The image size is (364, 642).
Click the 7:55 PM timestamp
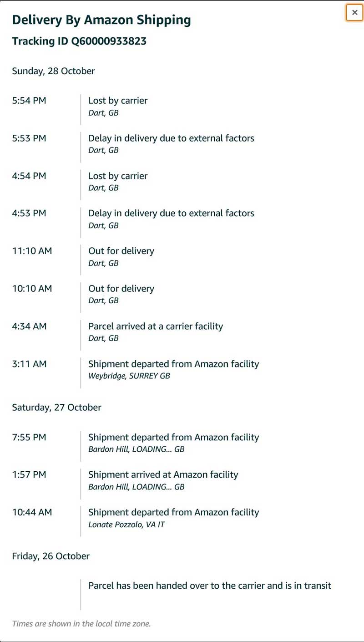pyautogui.click(x=29, y=438)
